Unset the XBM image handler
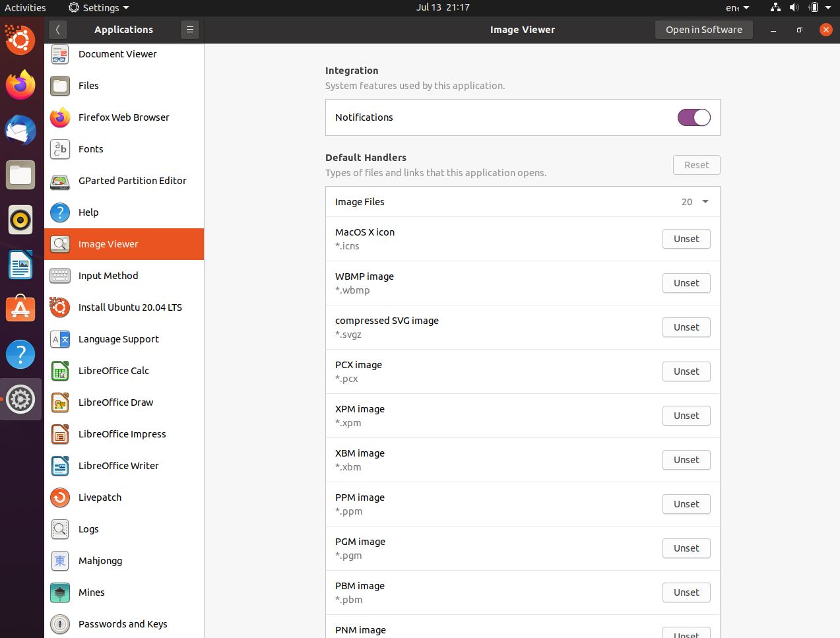 [x=686, y=460]
